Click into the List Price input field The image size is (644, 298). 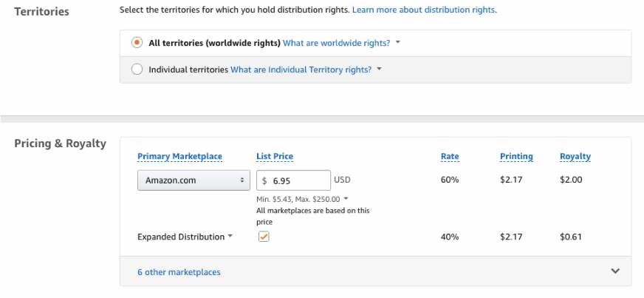click(x=299, y=180)
